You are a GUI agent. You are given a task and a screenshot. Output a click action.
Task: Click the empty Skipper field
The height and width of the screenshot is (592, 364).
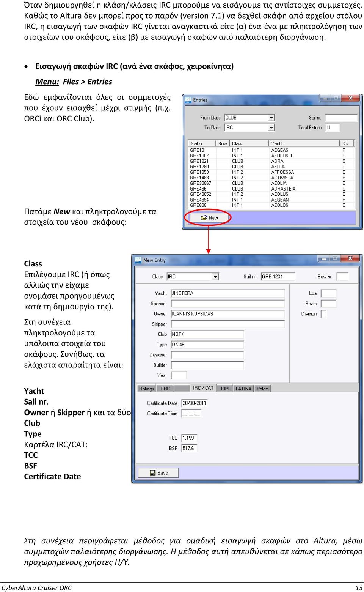click(x=227, y=324)
